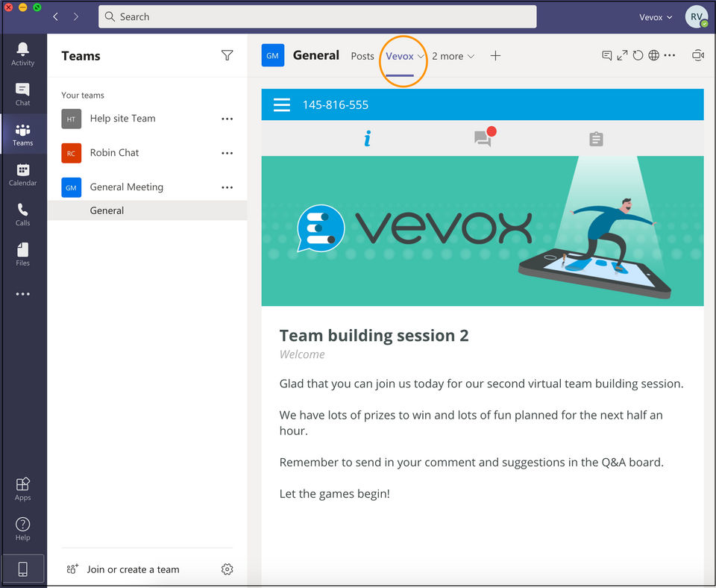Click in the Search field
716x588 pixels.
pyautogui.click(x=318, y=17)
